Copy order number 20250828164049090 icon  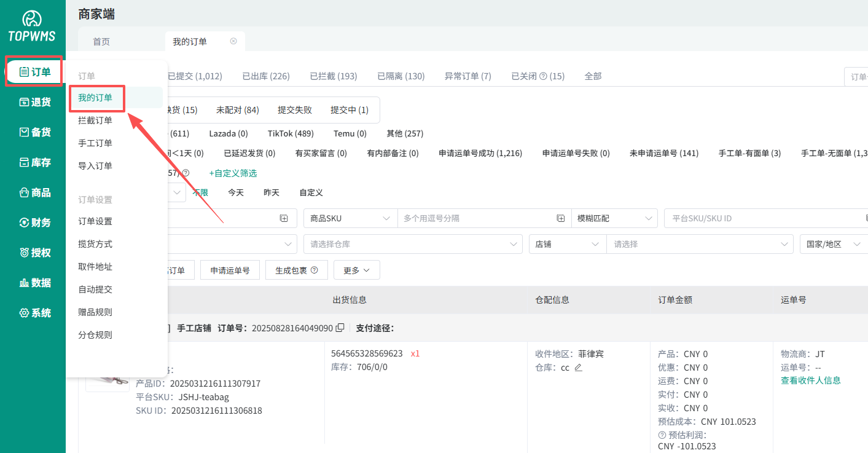coord(340,328)
